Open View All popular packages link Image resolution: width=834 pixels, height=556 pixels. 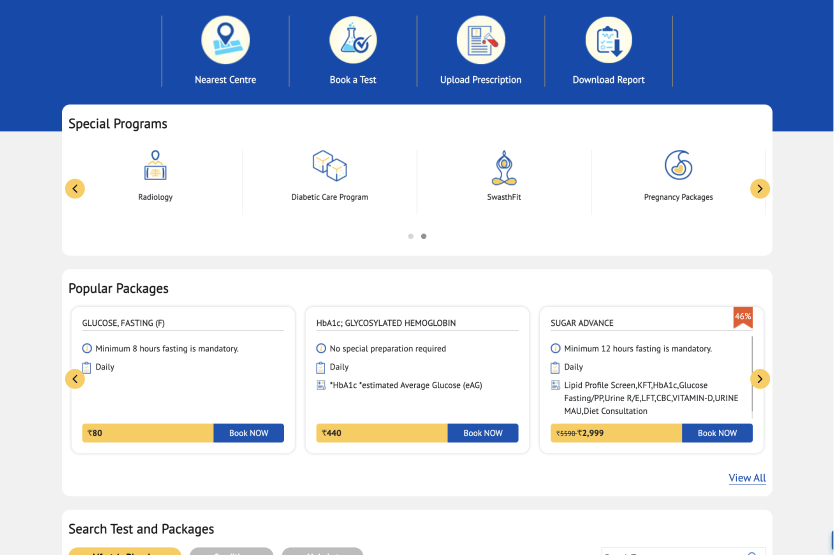[x=747, y=478]
